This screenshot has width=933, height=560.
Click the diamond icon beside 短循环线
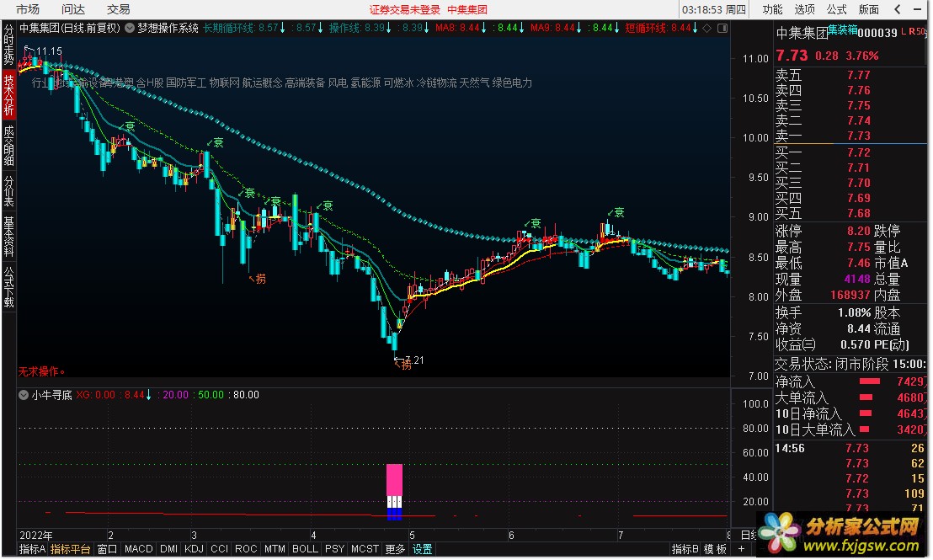[x=706, y=28]
